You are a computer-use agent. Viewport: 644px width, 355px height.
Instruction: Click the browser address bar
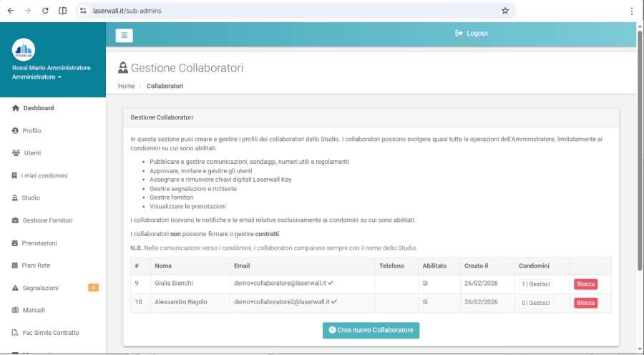click(x=286, y=11)
